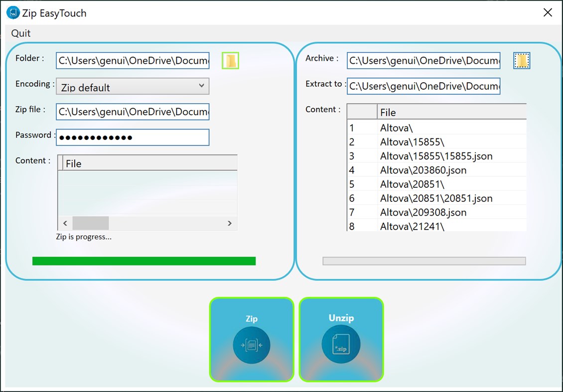Click the right scroll arrow under left Content list
563x392 pixels.
[x=230, y=223]
